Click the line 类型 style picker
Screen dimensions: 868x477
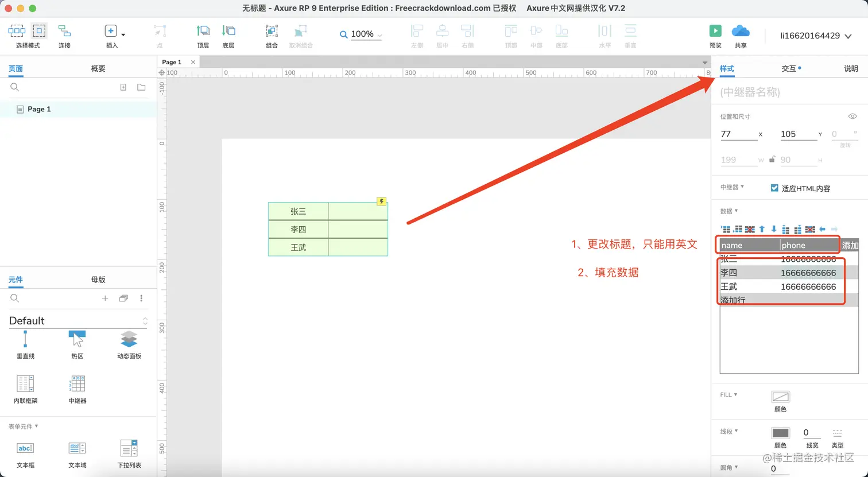[x=838, y=433]
